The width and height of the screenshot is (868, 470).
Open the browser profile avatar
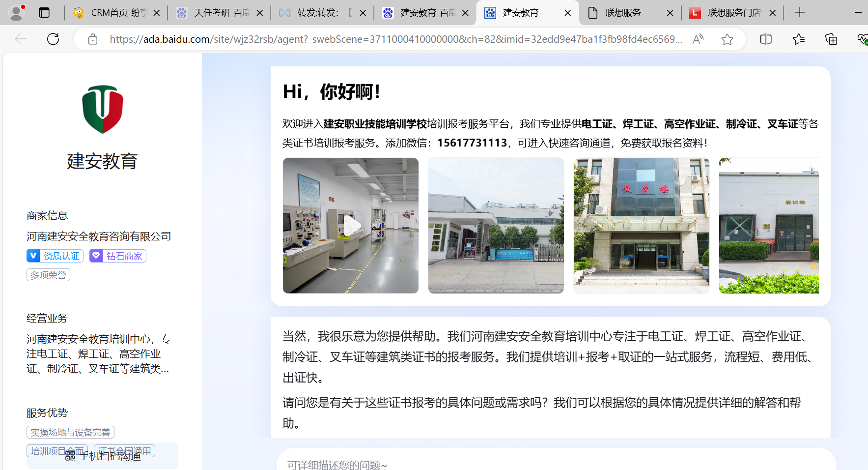pyautogui.click(x=17, y=13)
